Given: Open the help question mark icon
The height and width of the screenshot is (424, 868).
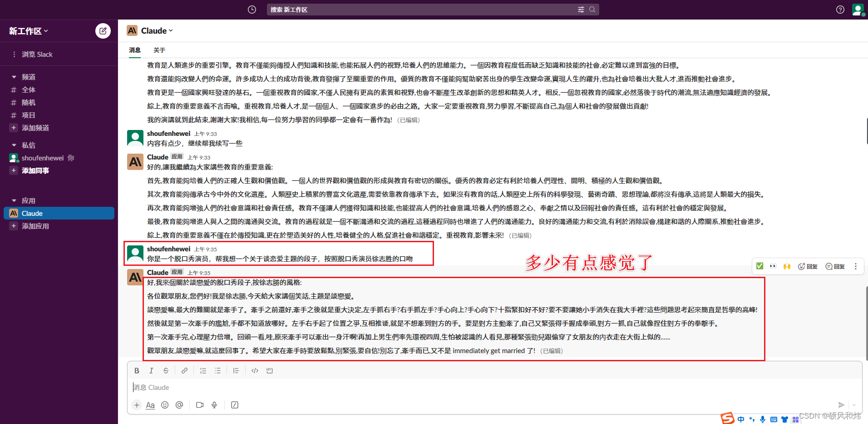Looking at the screenshot, I should pyautogui.click(x=840, y=10).
